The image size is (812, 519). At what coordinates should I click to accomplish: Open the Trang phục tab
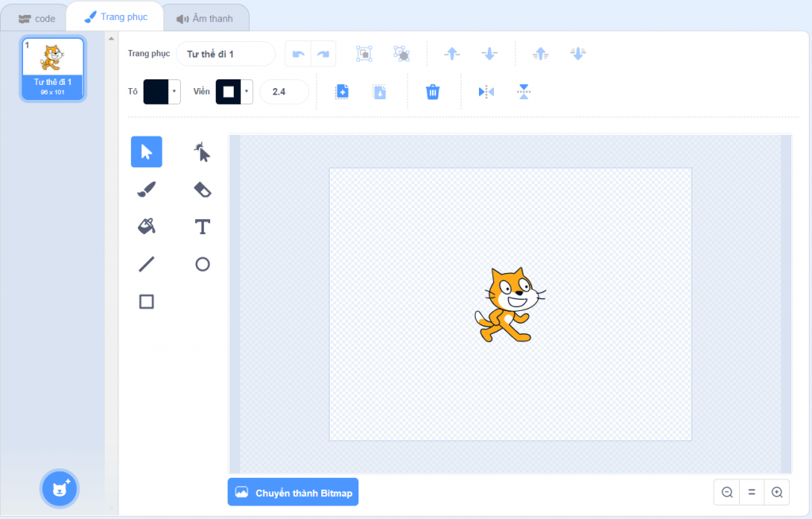click(x=116, y=17)
